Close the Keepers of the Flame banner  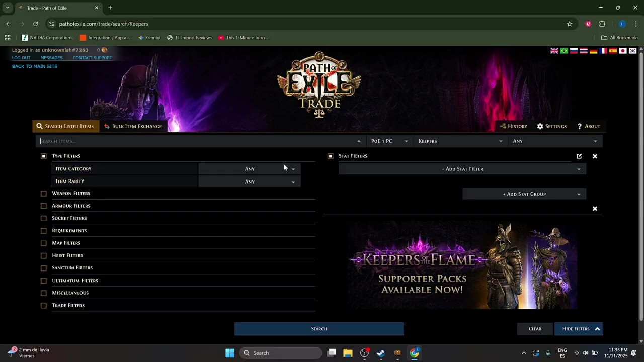pos(595,209)
